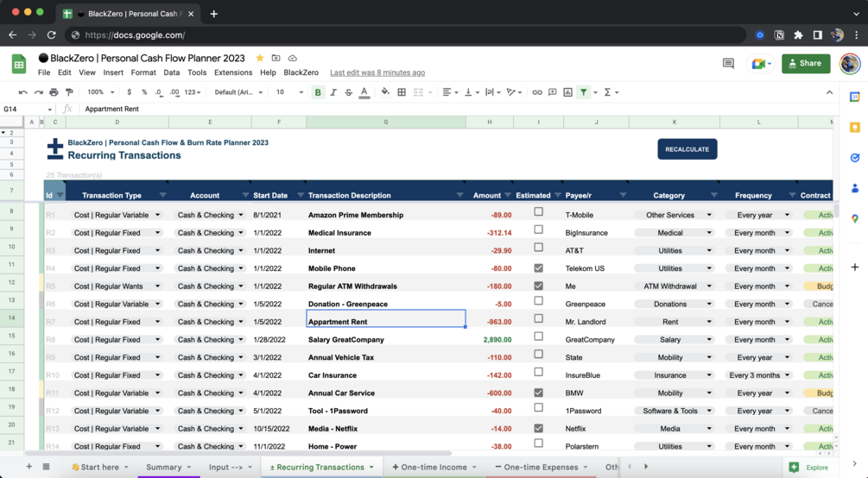868x478 pixels.
Task: Open the zoom level dropdown
Action: (x=101, y=92)
